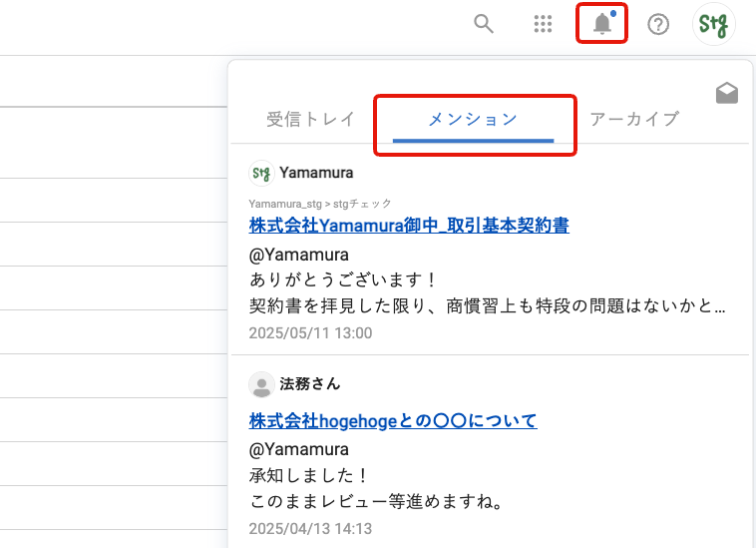Screen dimensions: 756x548
Task: Click sender name Yamamura in first notification
Action: (316, 173)
